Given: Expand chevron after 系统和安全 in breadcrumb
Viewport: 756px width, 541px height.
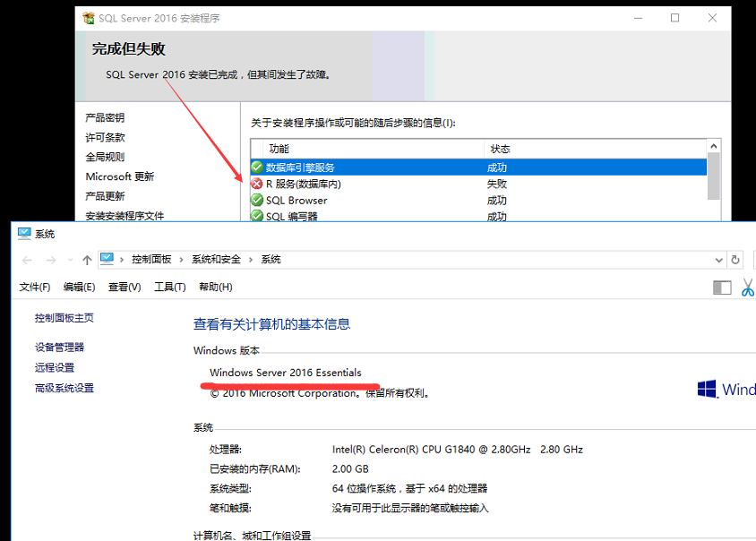Looking at the screenshot, I should tap(250, 260).
